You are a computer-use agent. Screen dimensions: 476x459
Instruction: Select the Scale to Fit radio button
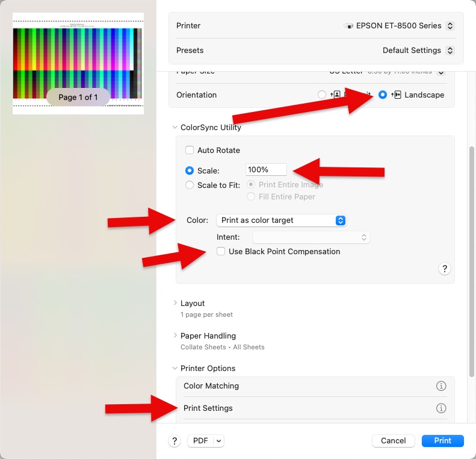[190, 186]
